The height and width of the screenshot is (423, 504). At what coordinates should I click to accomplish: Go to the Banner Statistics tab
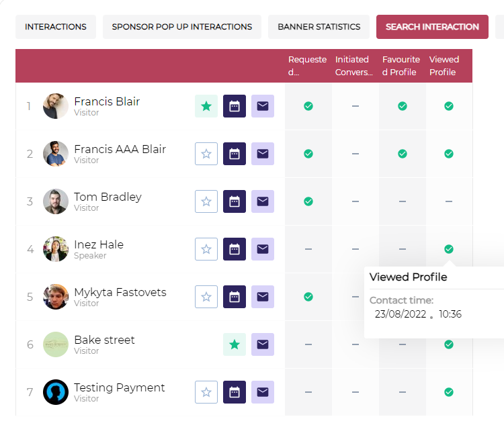click(319, 27)
